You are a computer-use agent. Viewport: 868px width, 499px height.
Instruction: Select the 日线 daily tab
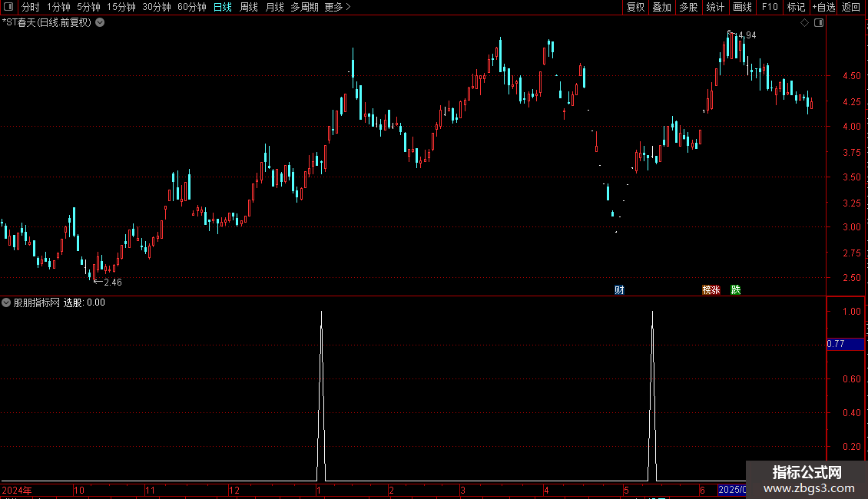tap(223, 7)
